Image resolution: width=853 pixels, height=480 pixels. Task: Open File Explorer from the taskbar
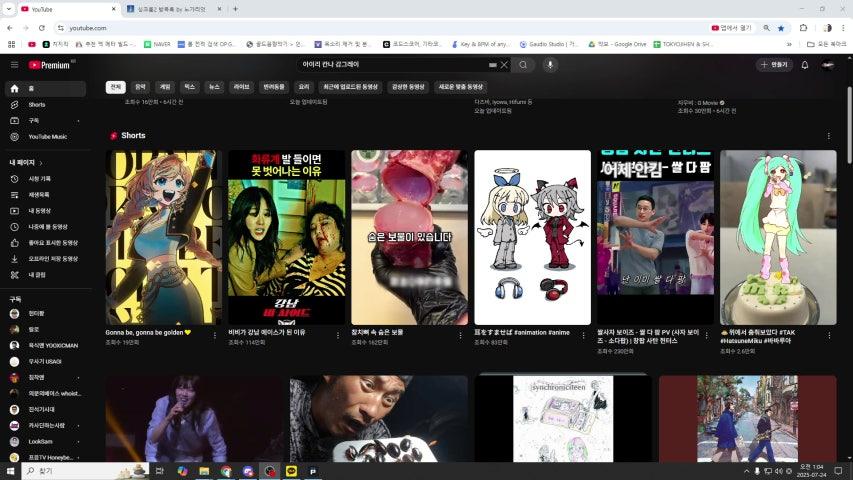pos(204,471)
